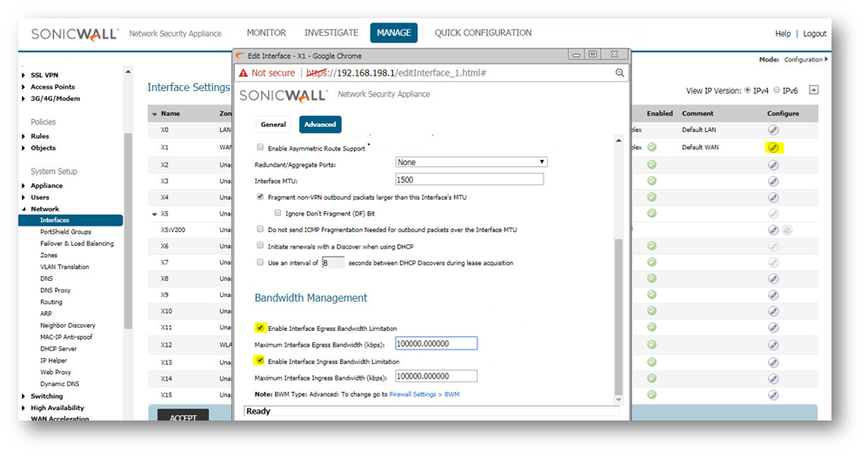Open the Firewall Settings > BWM link
This screenshot has width=868, height=457.
point(424,394)
